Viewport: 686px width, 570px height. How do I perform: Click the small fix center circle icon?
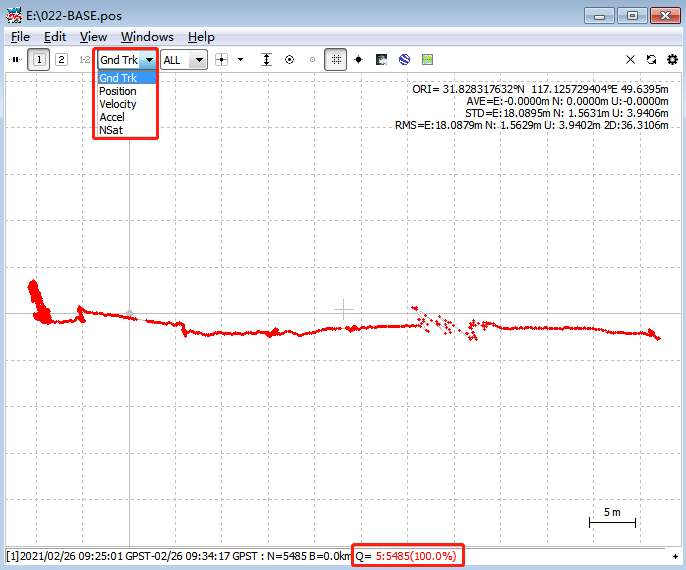pos(312,60)
